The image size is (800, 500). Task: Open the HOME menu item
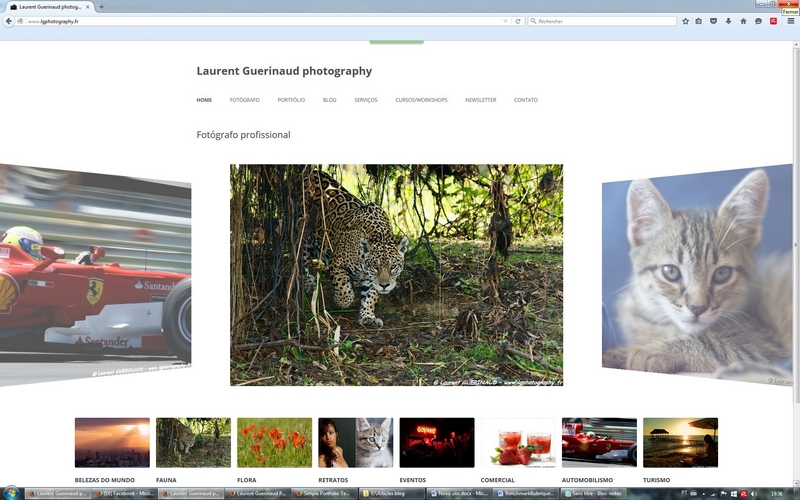204,100
